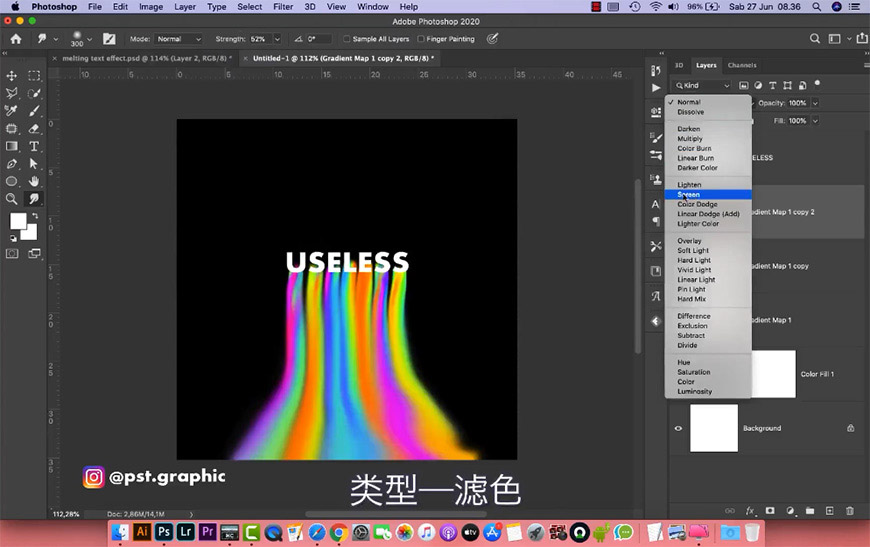Select the Smudge tool in toolbox
870x547 pixels.
[34, 199]
